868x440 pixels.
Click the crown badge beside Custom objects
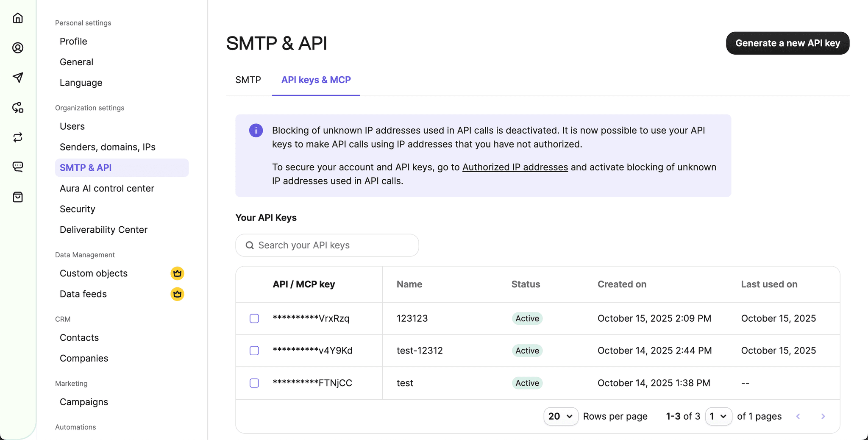coord(177,273)
